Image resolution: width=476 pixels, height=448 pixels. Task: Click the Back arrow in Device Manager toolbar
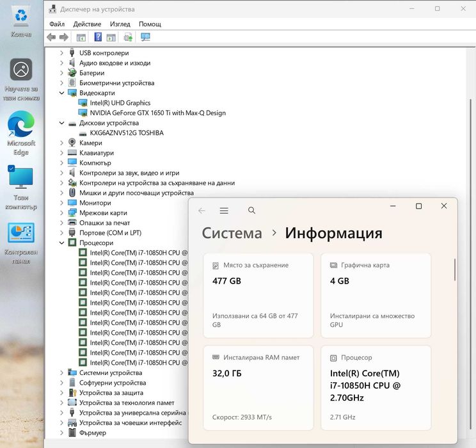(x=51, y=37)
